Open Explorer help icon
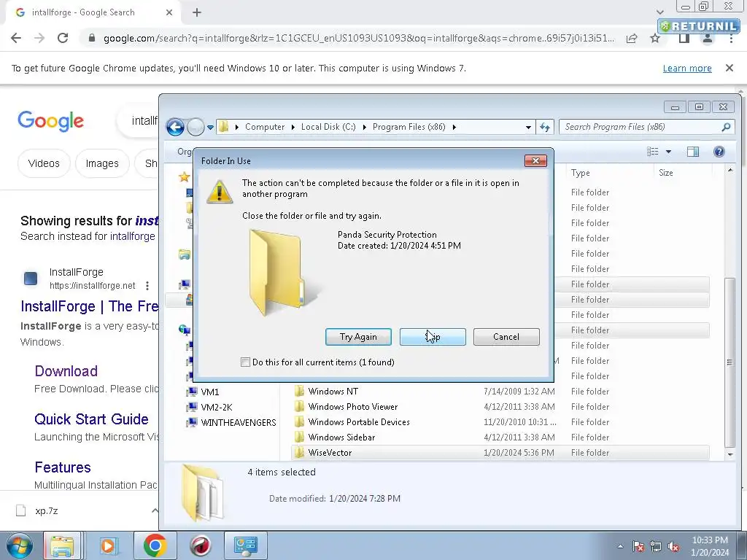 pos(719,152)
